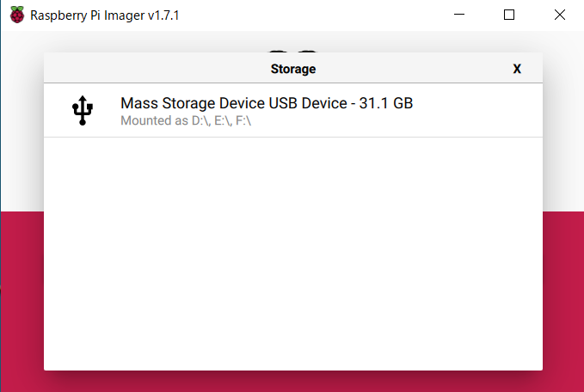Screen dimensions: 584x392
Task: Click the light gray strip above Storage dialog
Action: pos(293,42)
